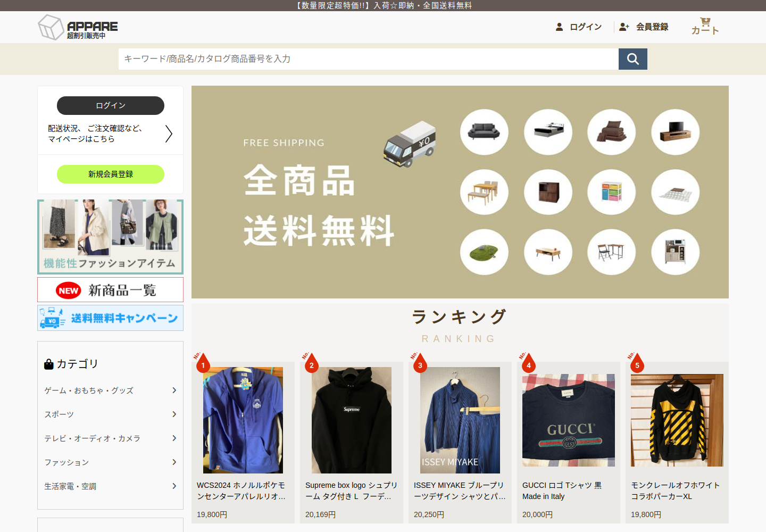This screenshot has height=532, width=766.
Task: Click the green rug circle icon
Action: 484,252
